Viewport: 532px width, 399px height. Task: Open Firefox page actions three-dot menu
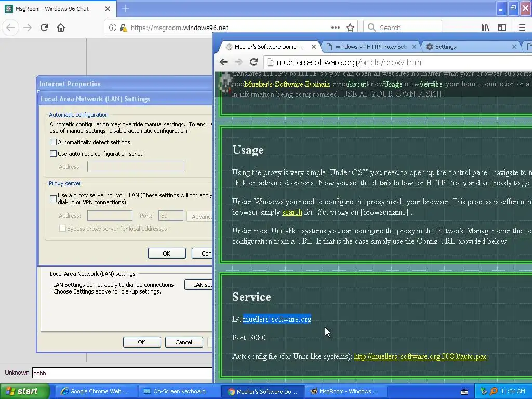(336, 28)
